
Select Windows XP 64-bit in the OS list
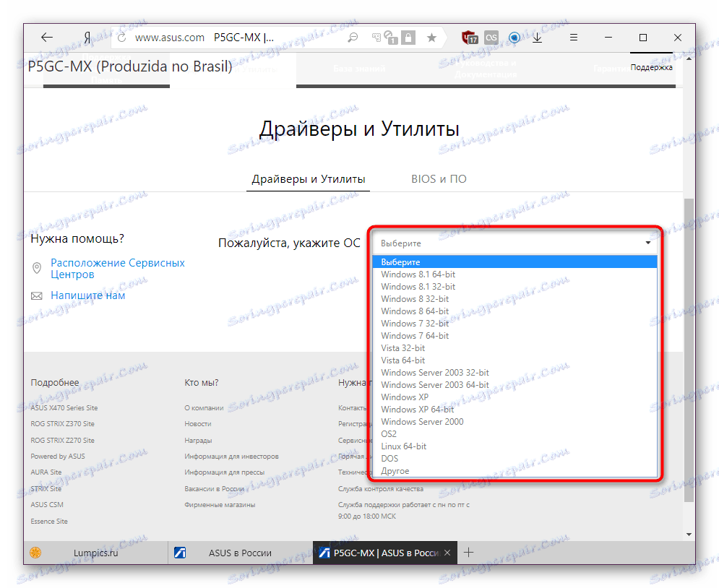click(x=515, y=410)
